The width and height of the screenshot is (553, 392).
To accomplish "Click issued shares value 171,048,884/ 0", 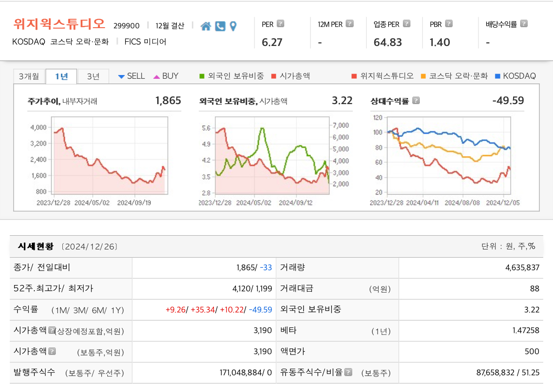I will coord(245,373).
